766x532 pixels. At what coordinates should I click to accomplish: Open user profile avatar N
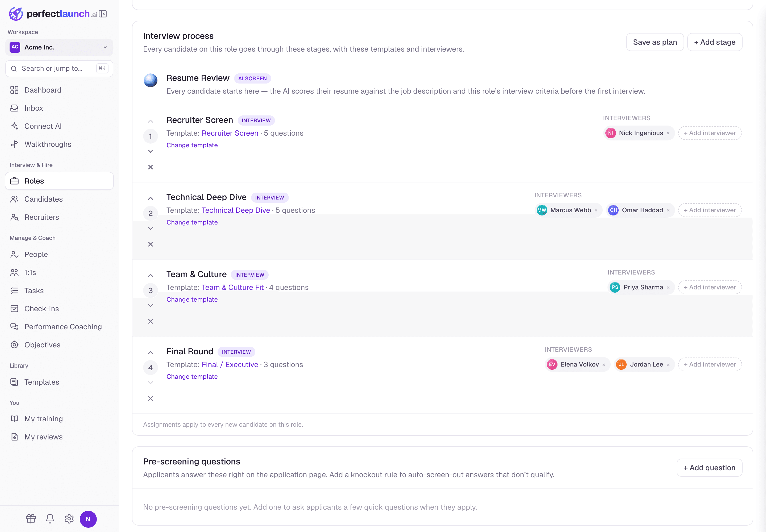[88, 519]
